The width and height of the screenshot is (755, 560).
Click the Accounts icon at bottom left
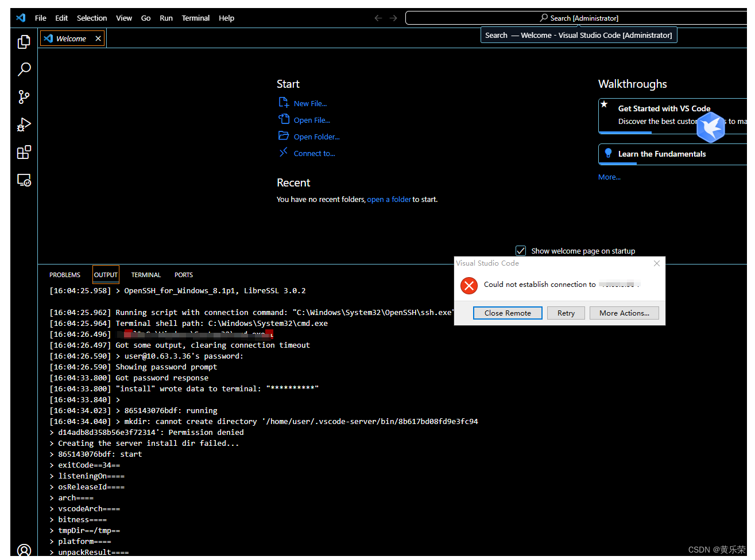click(24, 549)
